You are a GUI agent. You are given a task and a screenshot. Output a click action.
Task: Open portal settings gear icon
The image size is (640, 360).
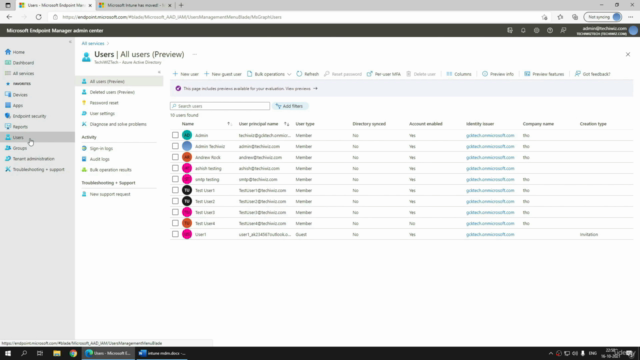536,31
